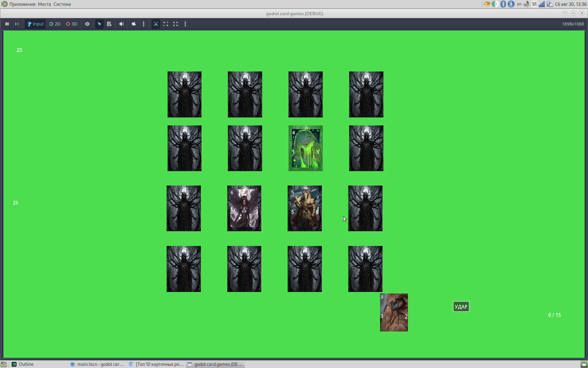Click the fit to window icon

click(166, 24)
